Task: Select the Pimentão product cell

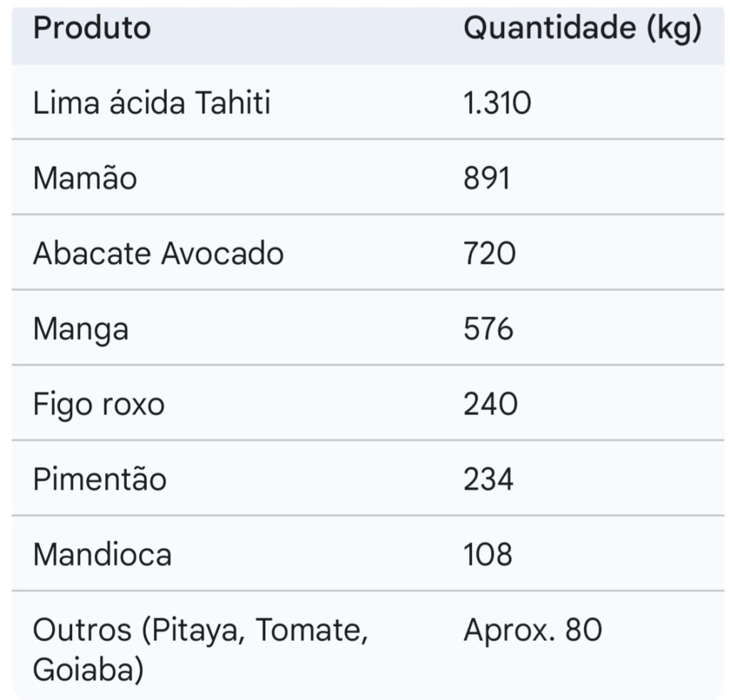Action: tap(100, 479)
